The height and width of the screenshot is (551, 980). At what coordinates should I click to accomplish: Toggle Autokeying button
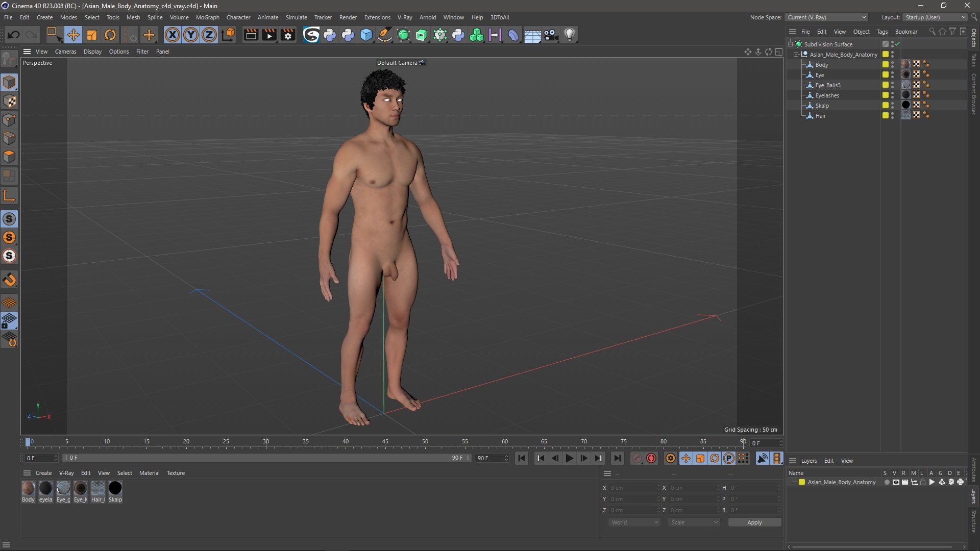pos(651,458)
